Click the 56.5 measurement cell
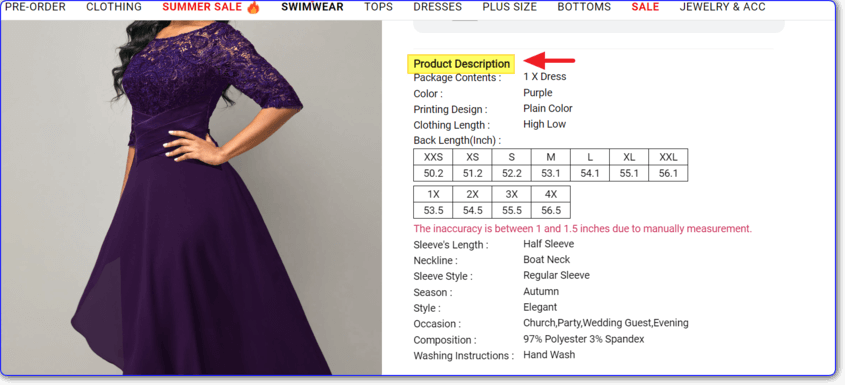Image resolution: width=845 pixels, height=385 pixels. click(x=551, y=210)
